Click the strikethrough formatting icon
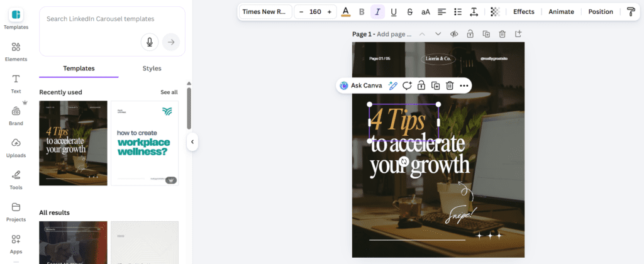Screen dimensions: 644x264 [x=409, y=12]
